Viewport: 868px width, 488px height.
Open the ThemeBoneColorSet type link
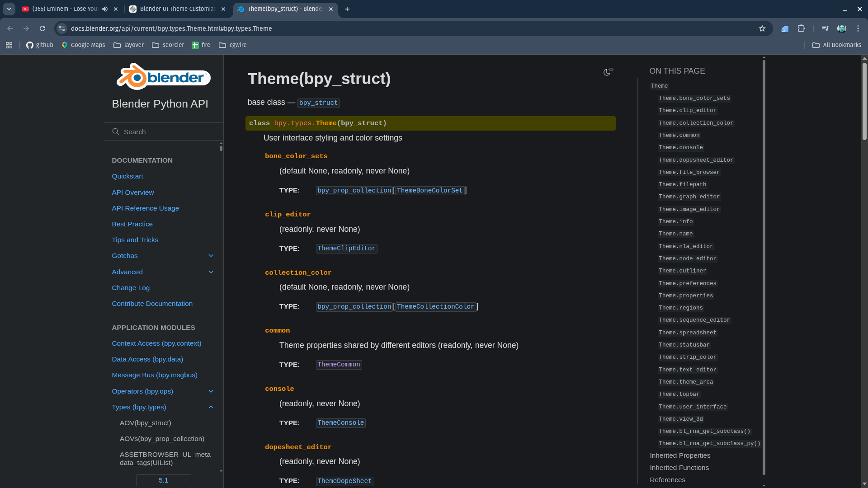pyautogui.click(x=429, y=191)
